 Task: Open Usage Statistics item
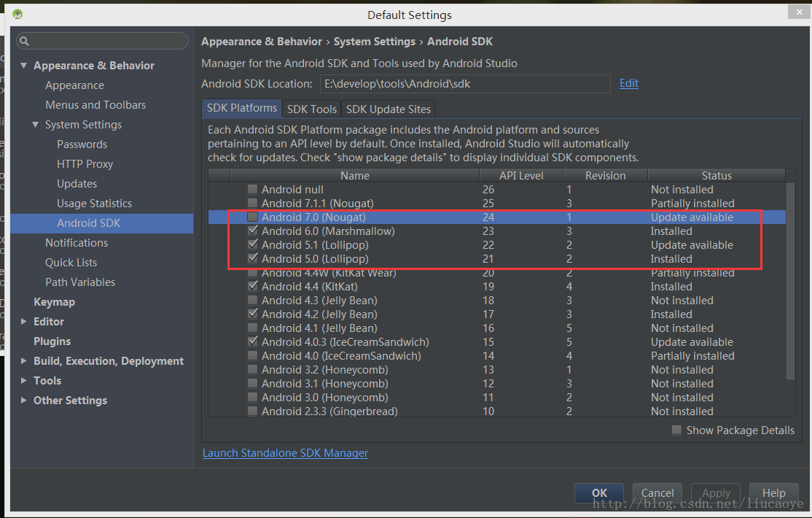94,204
